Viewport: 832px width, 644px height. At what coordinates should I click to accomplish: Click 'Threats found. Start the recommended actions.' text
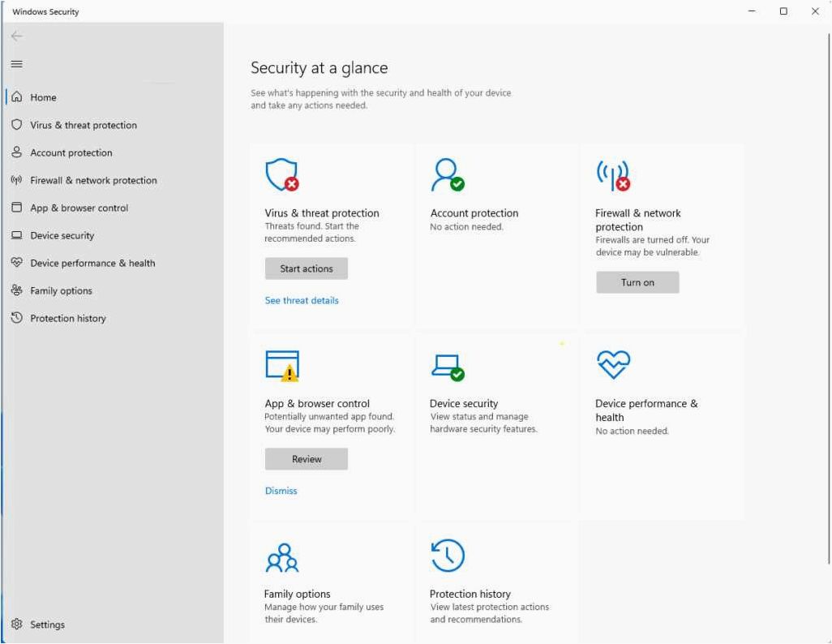pyautogui.click(x=311, y=233)
